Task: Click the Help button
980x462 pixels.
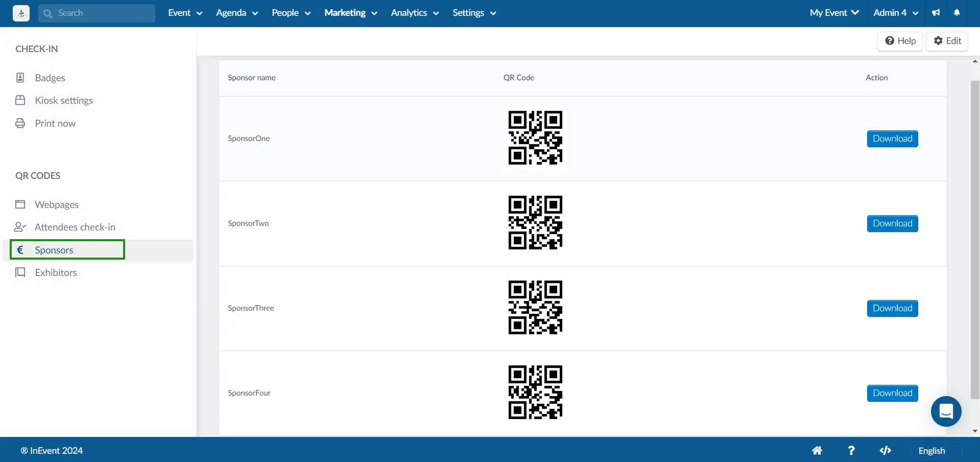Action: pos(900,41)
